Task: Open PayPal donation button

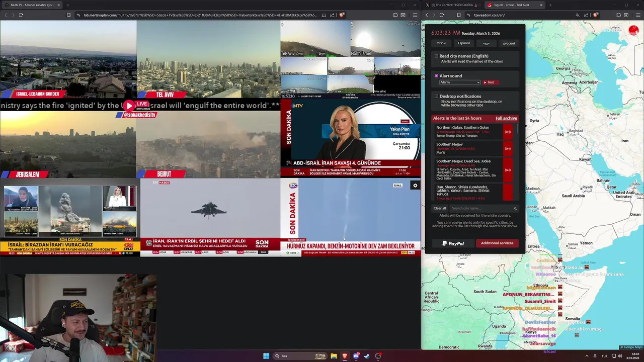Action: [x=453, y=243]
